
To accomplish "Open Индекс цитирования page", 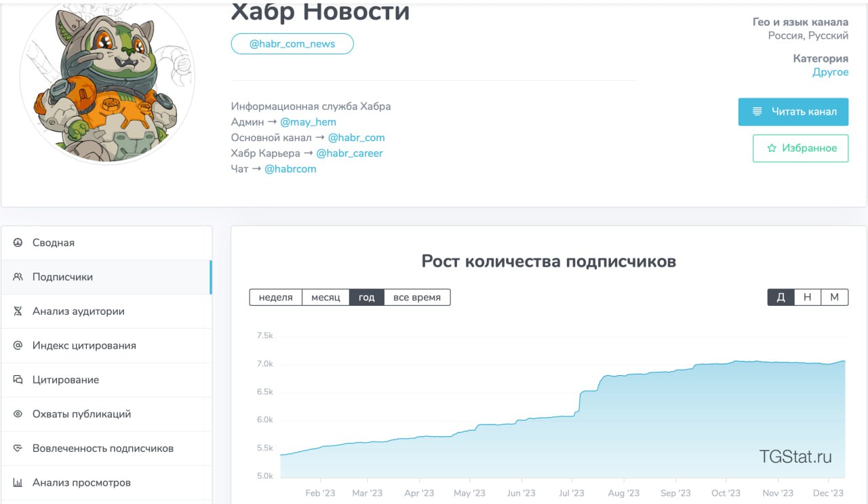I will (106, 345).
